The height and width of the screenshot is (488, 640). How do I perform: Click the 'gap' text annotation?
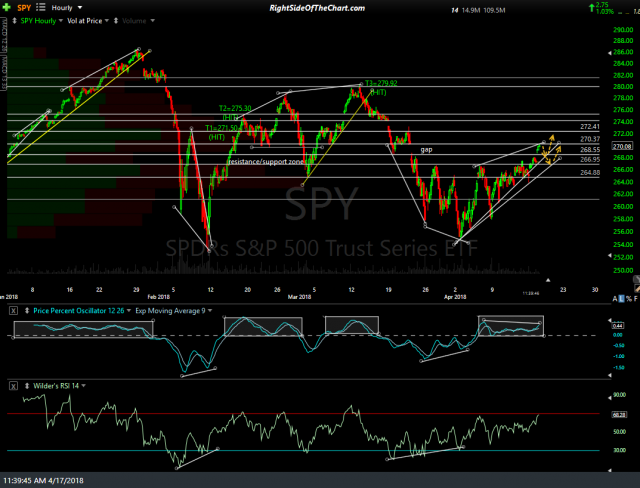coord(426,150)
